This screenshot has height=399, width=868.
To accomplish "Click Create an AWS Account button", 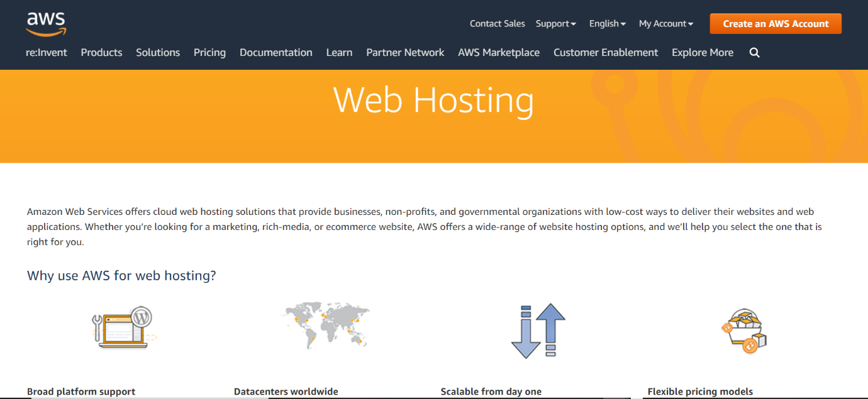I will point(776,24).
